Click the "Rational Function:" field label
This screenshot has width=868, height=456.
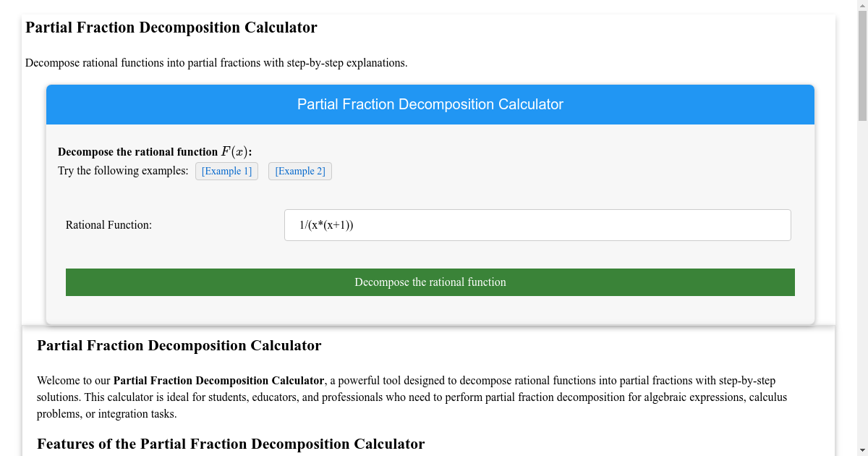click(109, 225)
